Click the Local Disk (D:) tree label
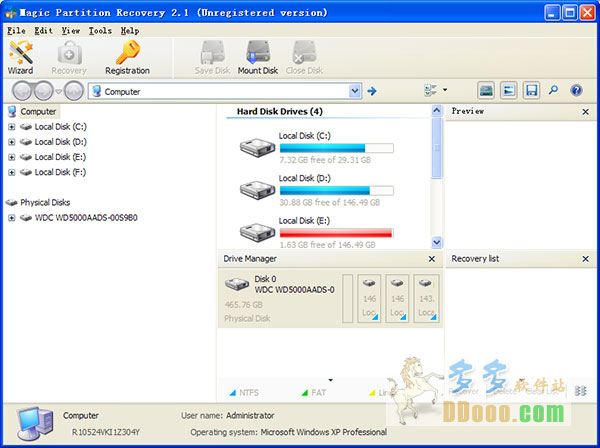 click(x=60, y=142)
